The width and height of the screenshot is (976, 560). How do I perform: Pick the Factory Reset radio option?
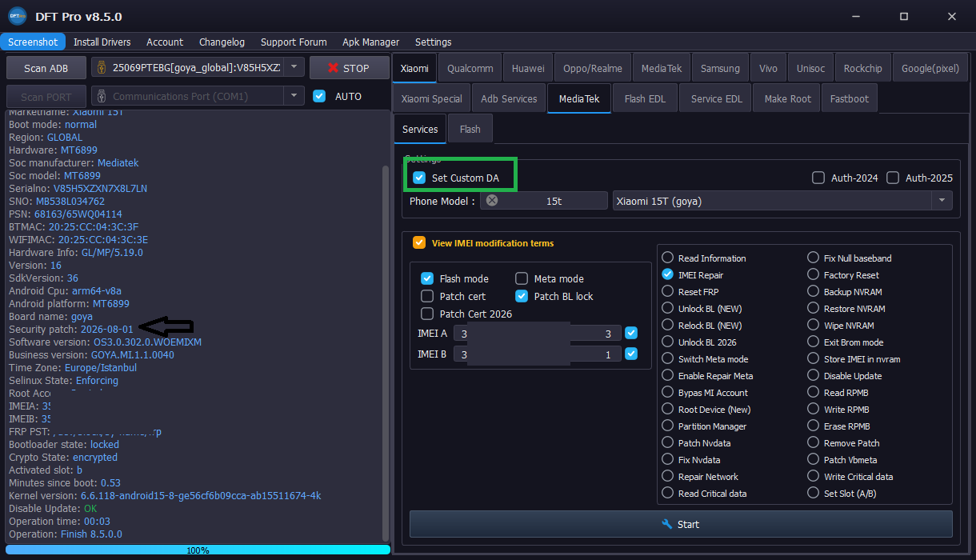click(x=813, y=274)
